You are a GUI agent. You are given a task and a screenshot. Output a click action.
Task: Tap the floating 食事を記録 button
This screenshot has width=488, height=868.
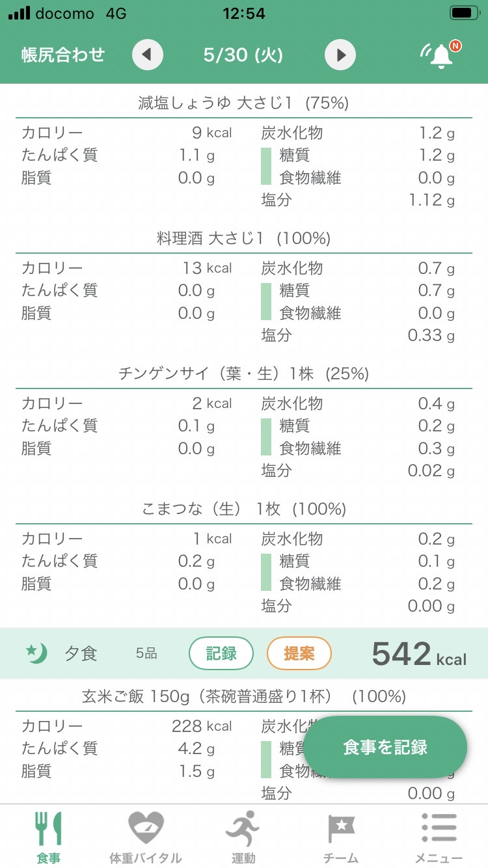tap(385, 747)
